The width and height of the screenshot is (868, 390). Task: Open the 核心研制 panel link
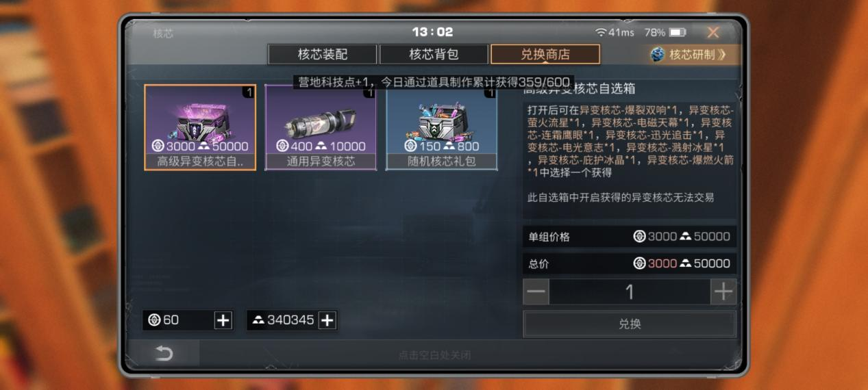click(692, 55)
